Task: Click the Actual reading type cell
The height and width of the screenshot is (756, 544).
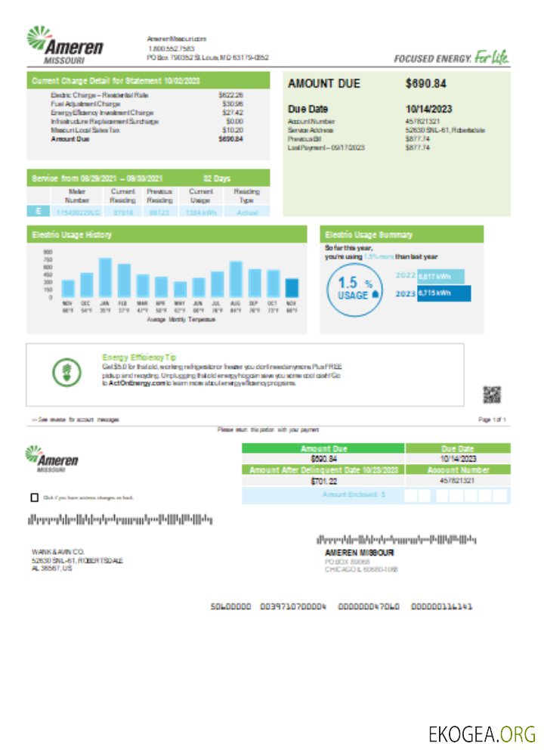Action: point(247,212)
